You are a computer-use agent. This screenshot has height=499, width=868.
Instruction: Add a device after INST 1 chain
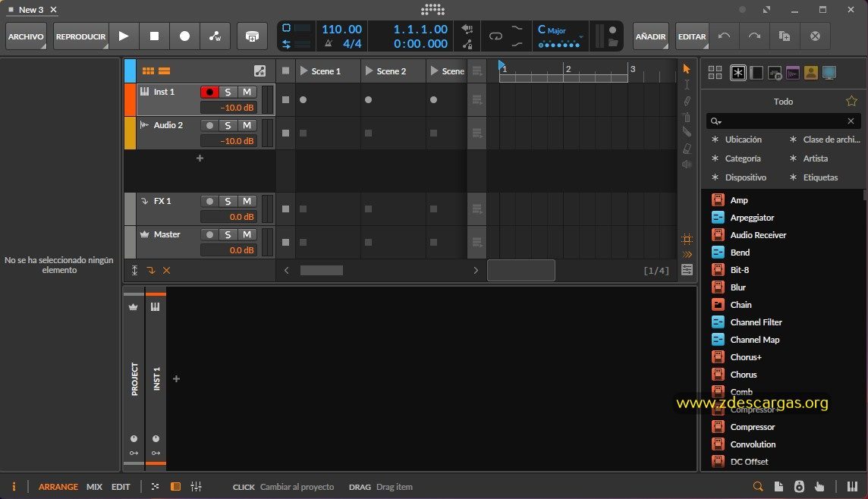(x=176, y=379)
